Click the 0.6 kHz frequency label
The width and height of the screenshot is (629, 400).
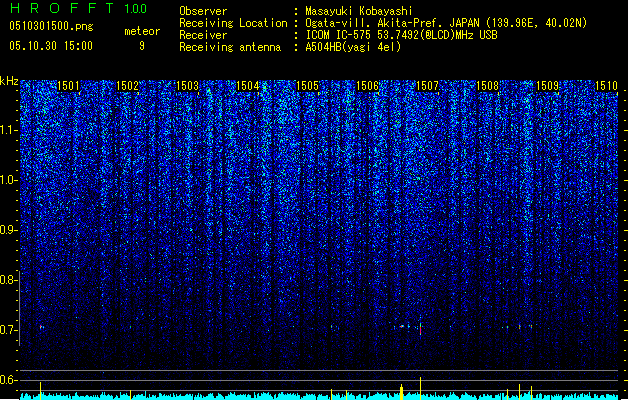pos(8,380)
